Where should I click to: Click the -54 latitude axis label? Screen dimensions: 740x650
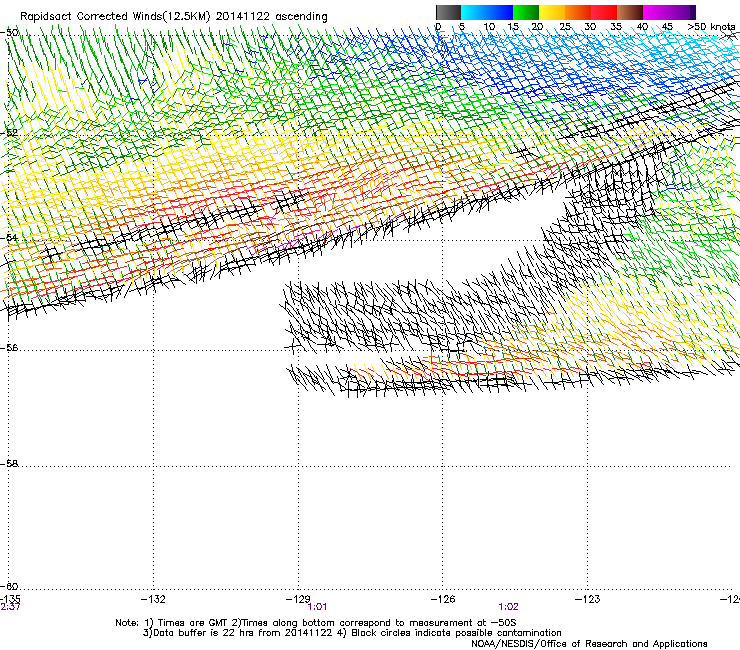9,237
